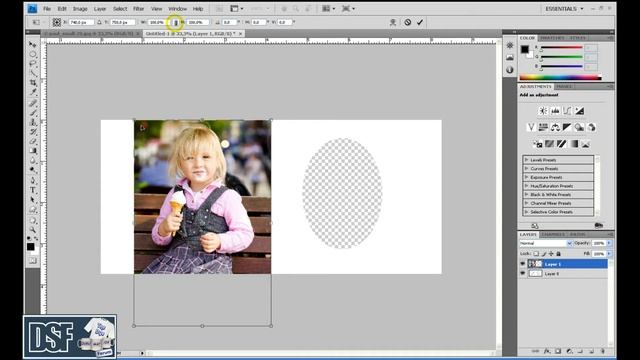
Task: Expand Hue/Saturation Presets
Action: point(527,186)
